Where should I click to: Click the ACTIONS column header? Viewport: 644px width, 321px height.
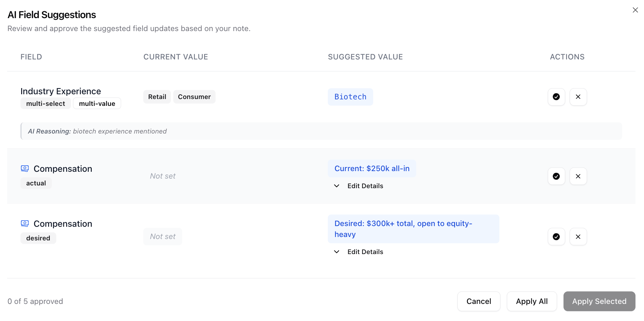(567, 57)
